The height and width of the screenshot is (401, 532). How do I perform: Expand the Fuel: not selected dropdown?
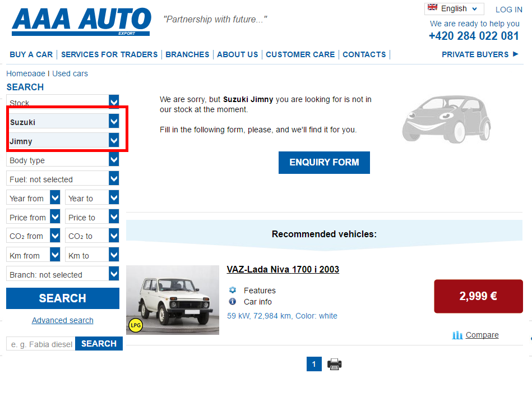pyautogui.click(x=63, y=179)
